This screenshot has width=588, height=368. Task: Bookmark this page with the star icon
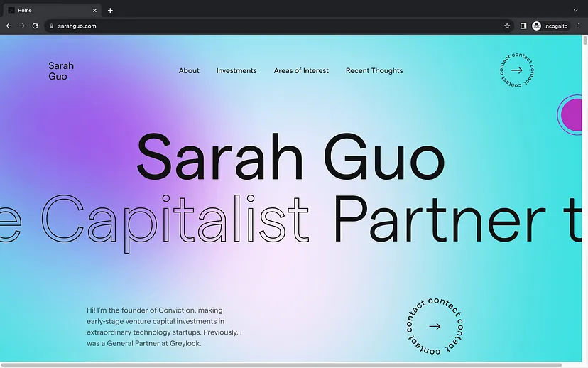[x=507, y=26]
